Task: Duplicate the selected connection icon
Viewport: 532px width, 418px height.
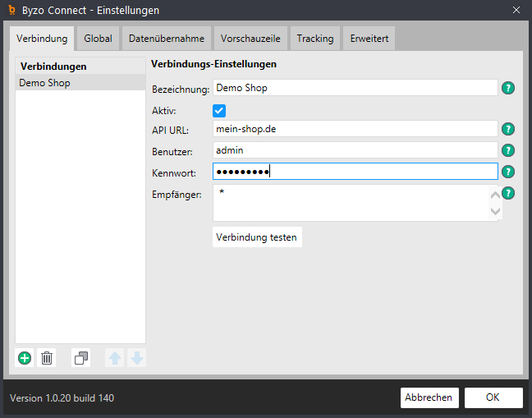Action: pyautogui.click(x=81, y=358)
